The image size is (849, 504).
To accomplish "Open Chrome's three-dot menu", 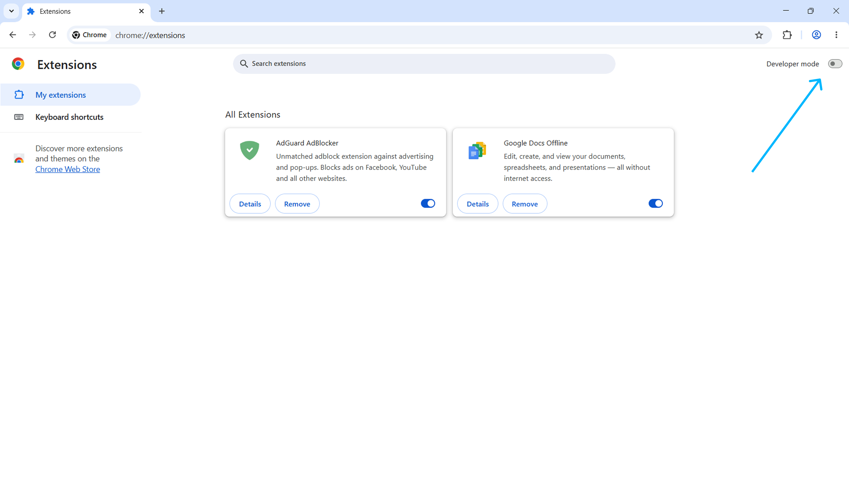I will pos(836,35).
